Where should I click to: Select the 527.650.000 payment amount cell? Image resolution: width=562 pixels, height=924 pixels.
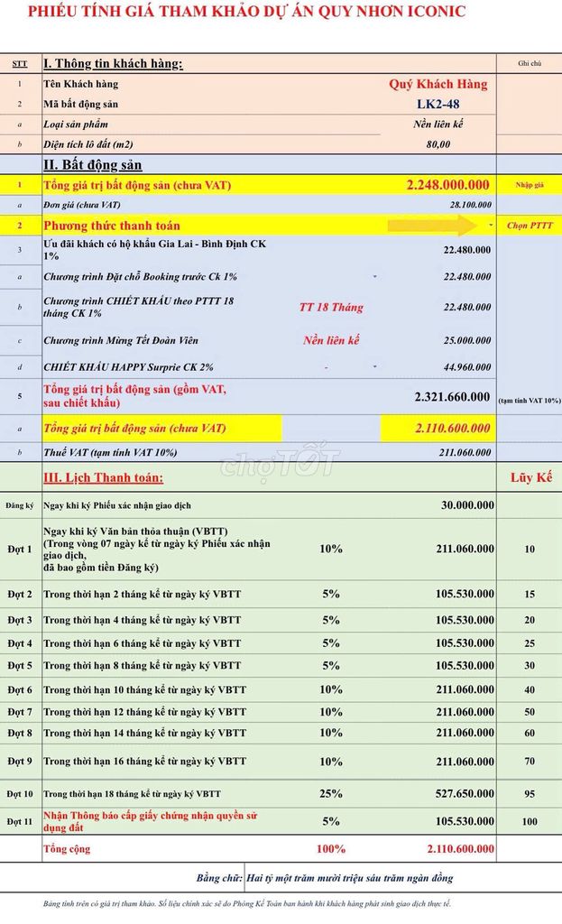coord(460,794)
